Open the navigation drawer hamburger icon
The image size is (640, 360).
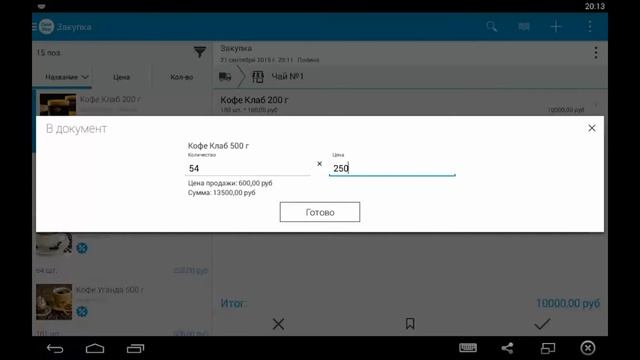(35, 27)
